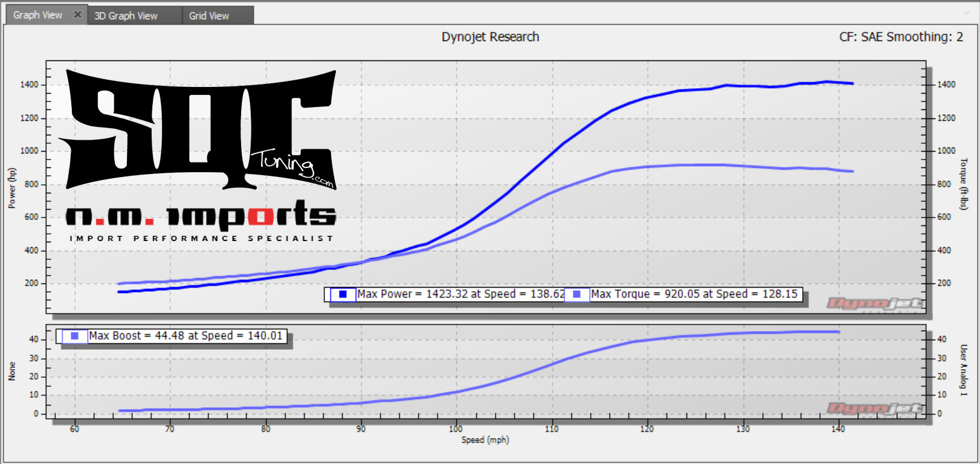The height and width of the screenshot is (464, 980).
Task: Click the CF: SAE Smoothing: 2 label
Action: coord(901,37)
